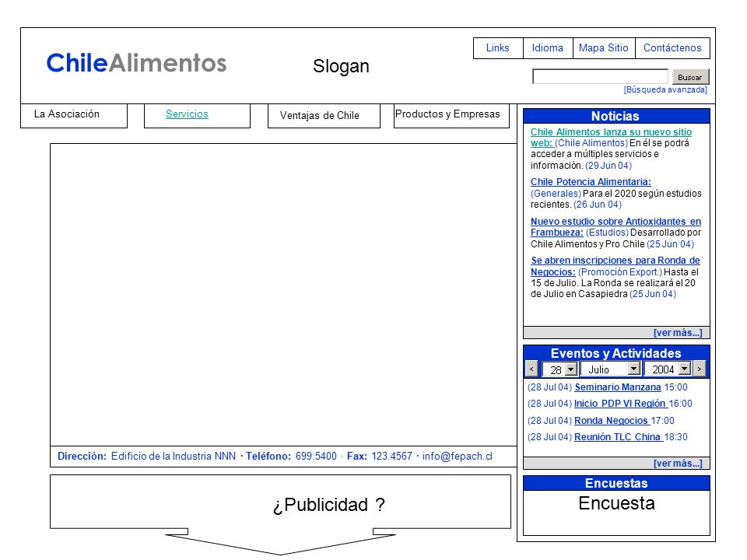
Task: Go to previous date in Eventos calendar
Action: coord(531,369)
